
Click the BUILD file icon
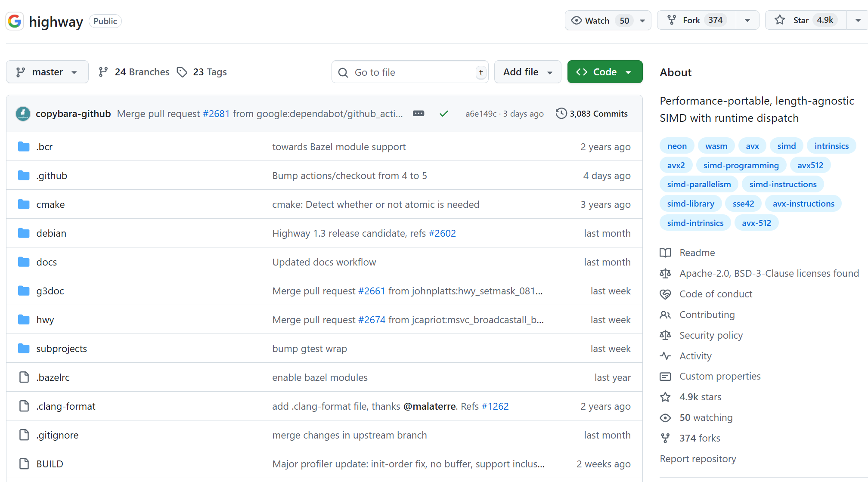point(24,464)
